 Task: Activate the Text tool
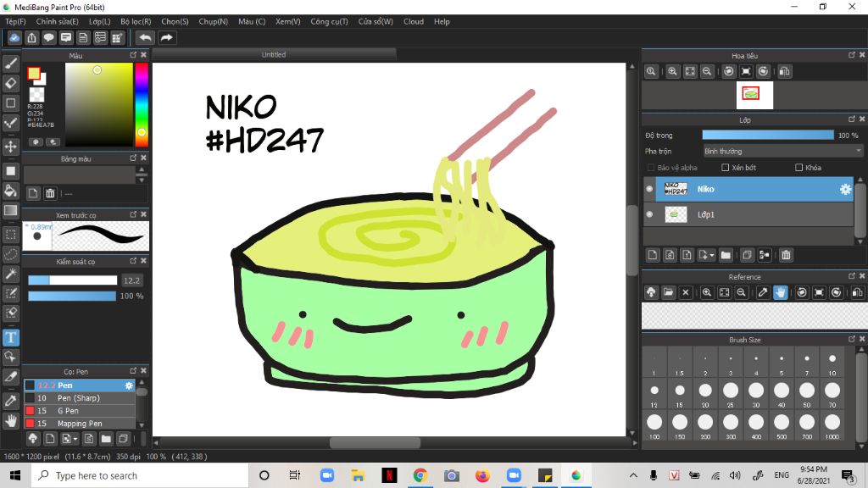pos(10,337)
